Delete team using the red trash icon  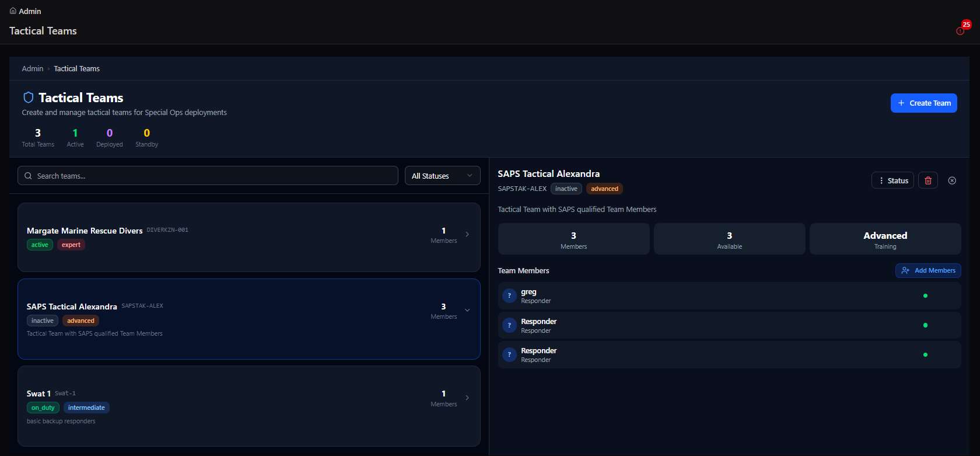tap(928, 180)
